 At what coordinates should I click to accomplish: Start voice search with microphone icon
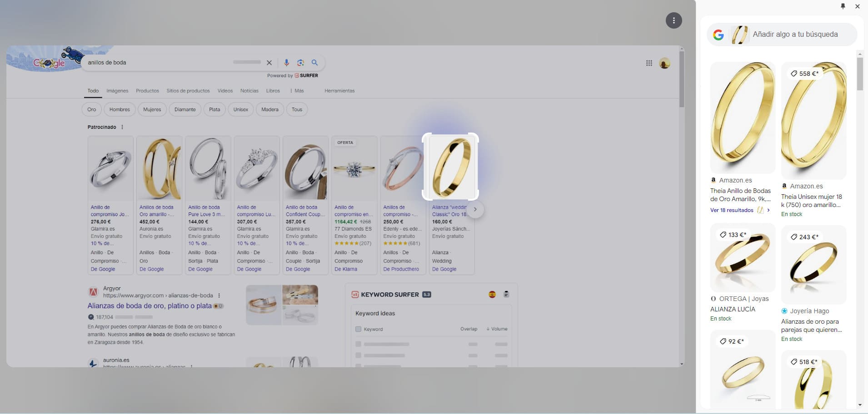point(286,63)
